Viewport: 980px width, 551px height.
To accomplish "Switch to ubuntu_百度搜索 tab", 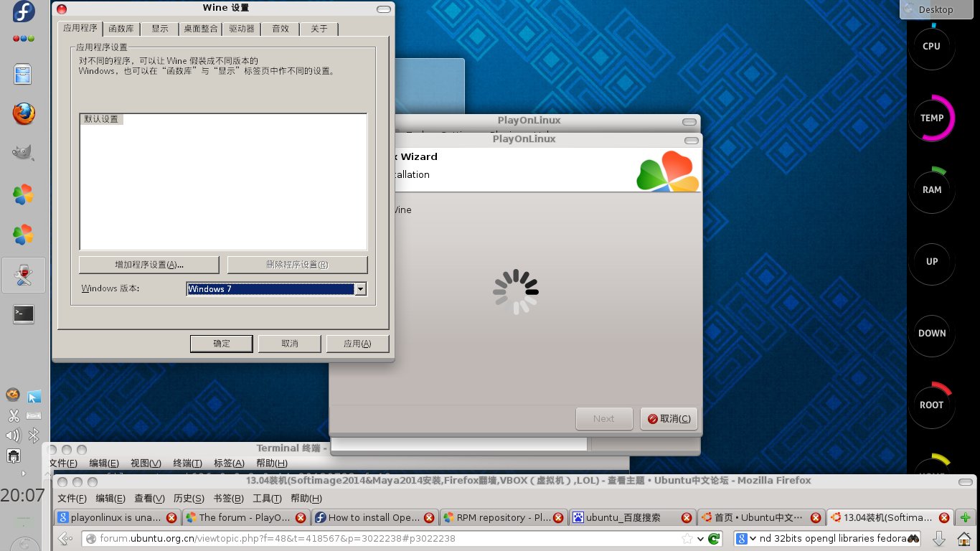I will click(631, 517).
